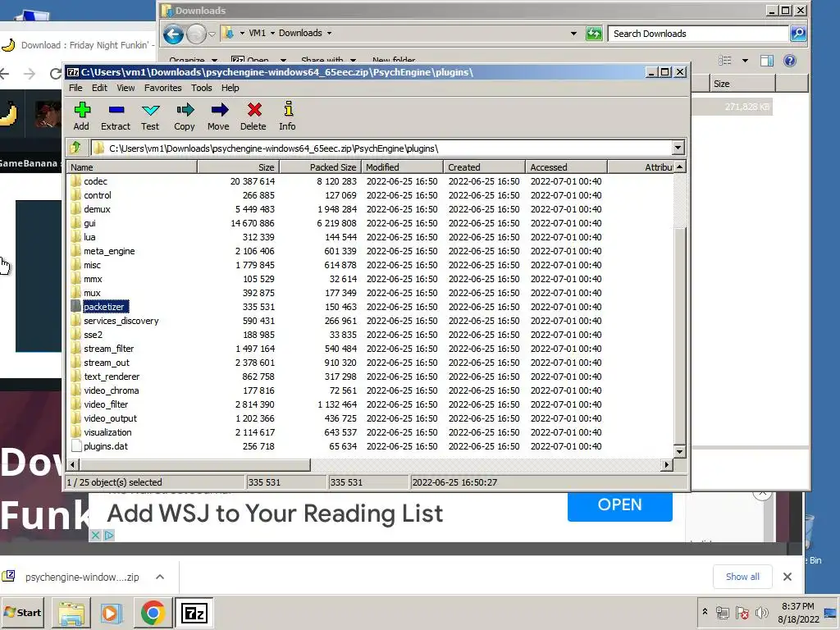Click the Move toolbar icon
This screenshot has height=630, width=840.
(x=219, y=111)
